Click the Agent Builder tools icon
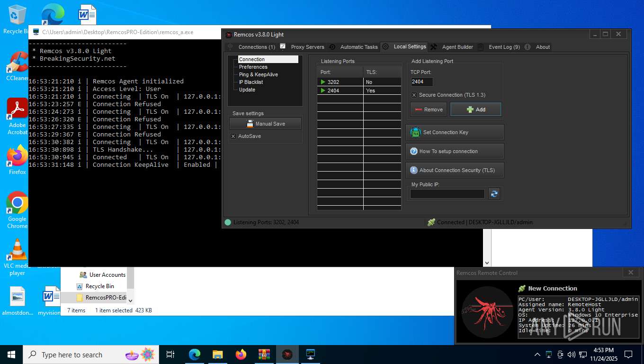644x364 pixels. 433,47
